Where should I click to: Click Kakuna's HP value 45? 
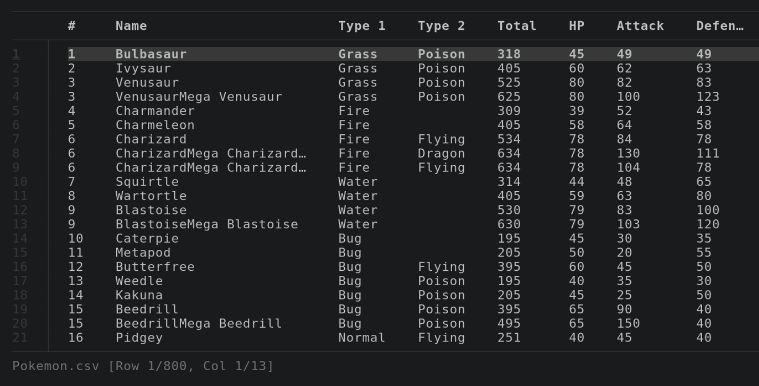coord(577,295)
